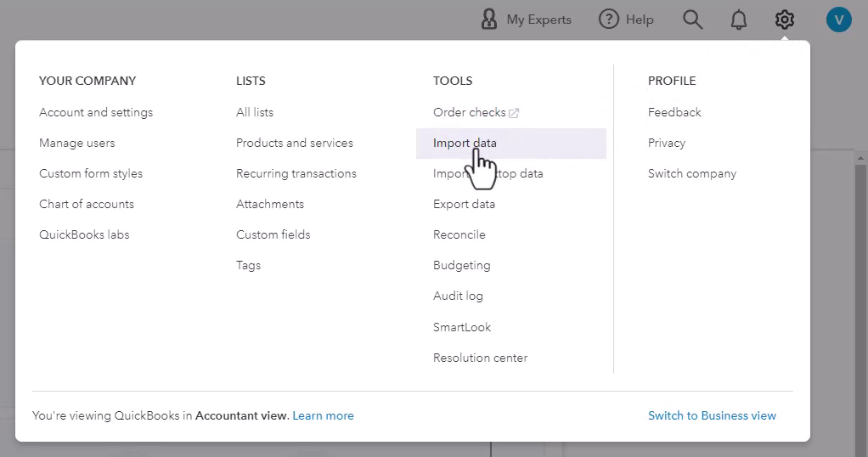The width and height of the screenshot is (868, 457).
Task: Click the Help question mark icon
Action: point(608,20)
